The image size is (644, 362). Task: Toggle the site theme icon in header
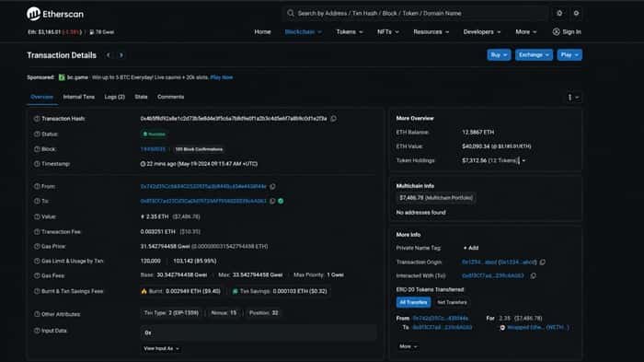click(559, 13)
